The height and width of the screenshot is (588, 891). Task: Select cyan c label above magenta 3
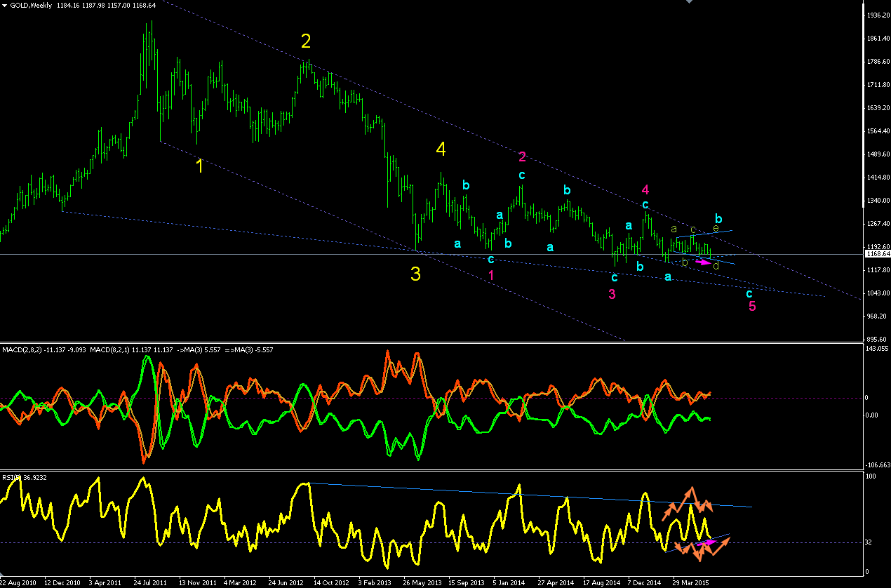614,277
